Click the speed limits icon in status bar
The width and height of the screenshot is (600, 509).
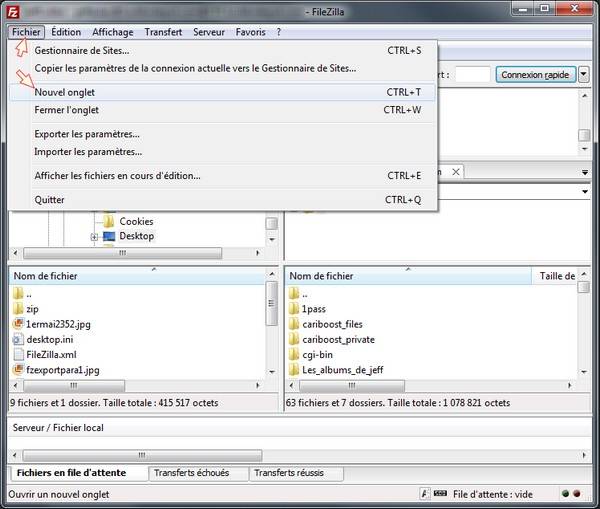click(440, 494)
